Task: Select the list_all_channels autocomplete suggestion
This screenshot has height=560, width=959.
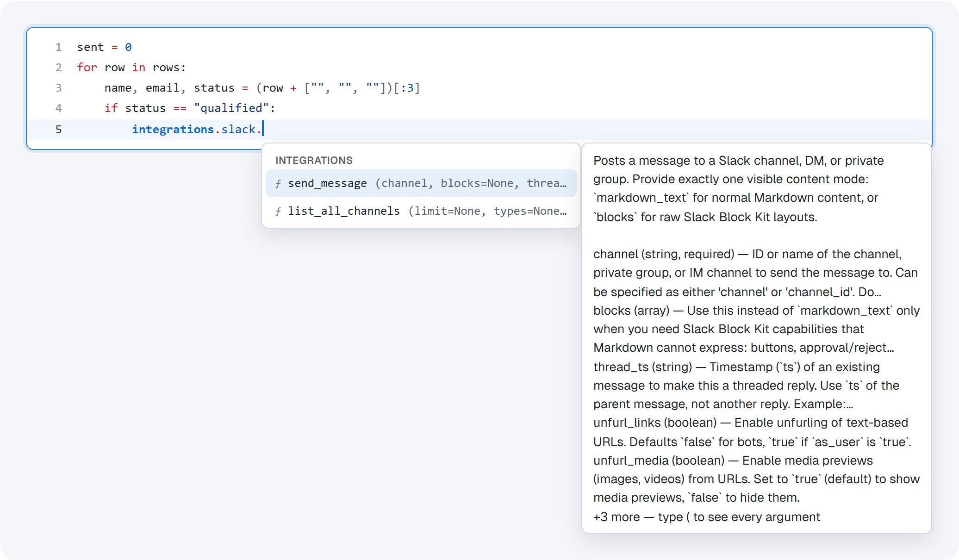Action: [421, 211]
